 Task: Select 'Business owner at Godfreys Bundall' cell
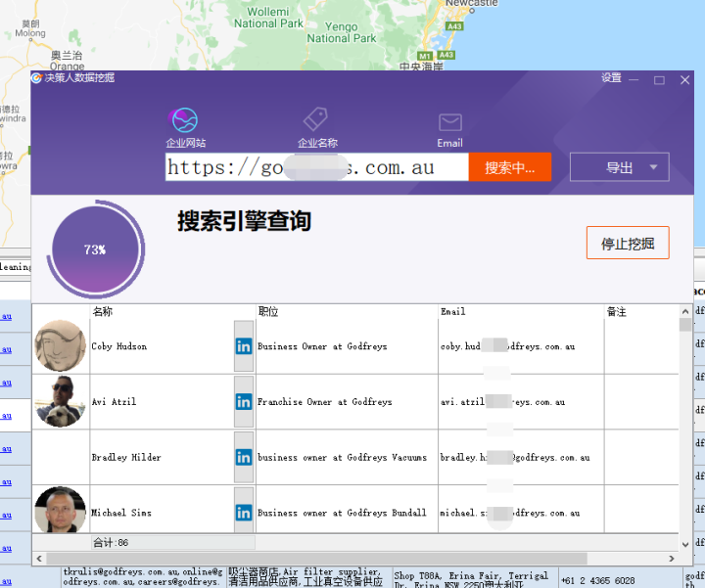pos(347,510)
